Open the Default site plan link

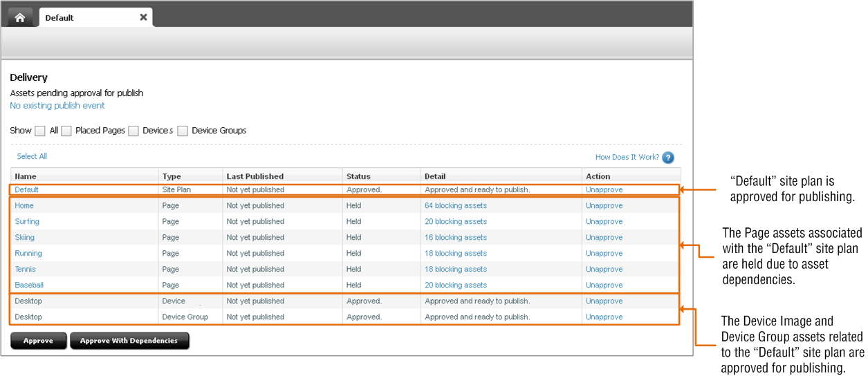pos(27,189)
